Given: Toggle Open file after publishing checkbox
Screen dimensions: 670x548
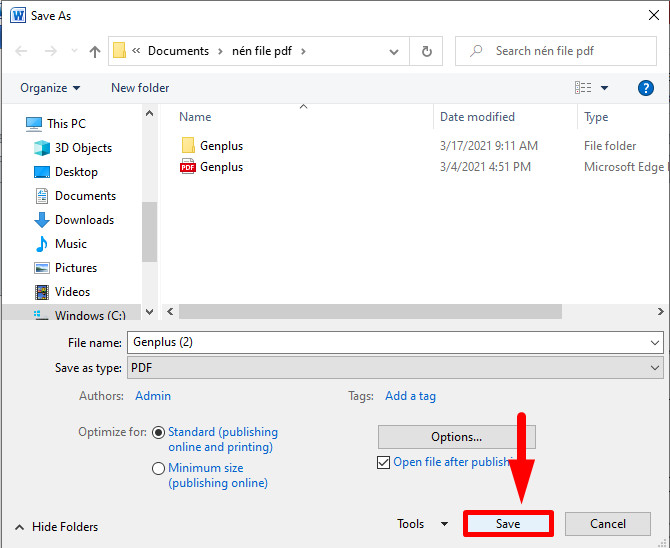Looking at the screenshot, I should pyautogui.click(x=384, y=462).
